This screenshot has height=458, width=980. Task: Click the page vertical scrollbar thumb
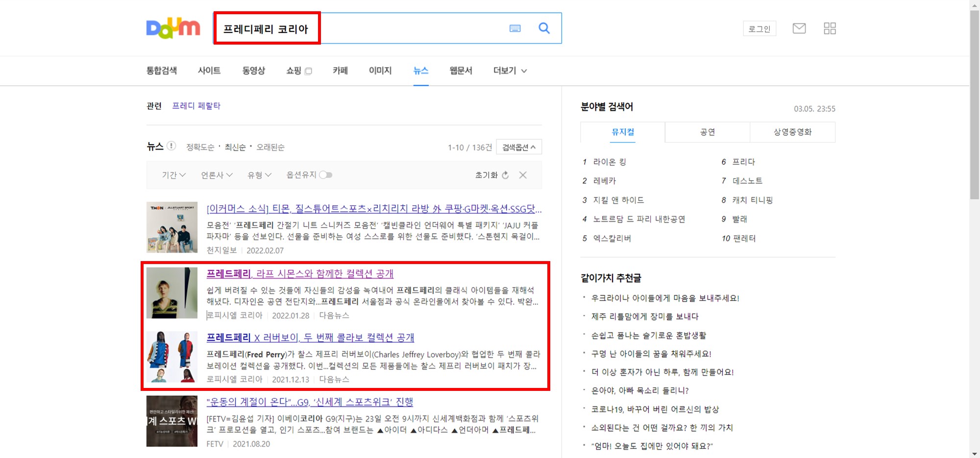coord(975,104)
